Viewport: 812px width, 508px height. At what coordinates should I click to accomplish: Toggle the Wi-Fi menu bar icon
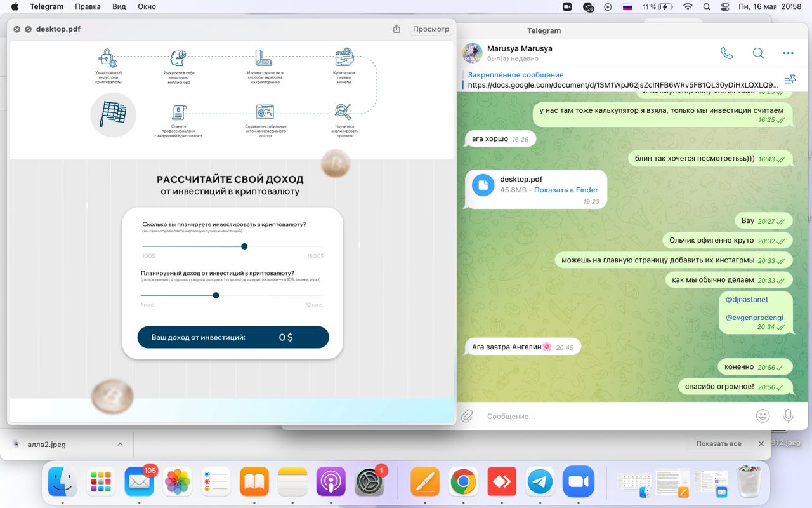pyautogui.click(x=688, y=7)
